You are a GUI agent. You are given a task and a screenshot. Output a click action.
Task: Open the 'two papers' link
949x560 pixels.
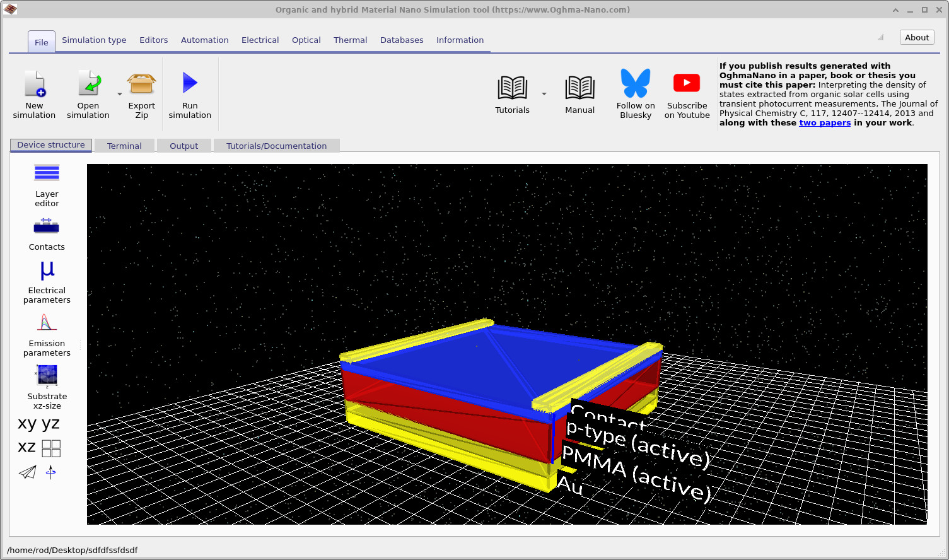pos(824,123)
